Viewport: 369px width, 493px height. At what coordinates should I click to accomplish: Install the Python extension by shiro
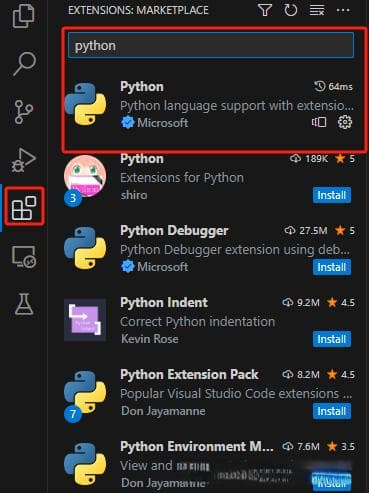click(332, 195)
